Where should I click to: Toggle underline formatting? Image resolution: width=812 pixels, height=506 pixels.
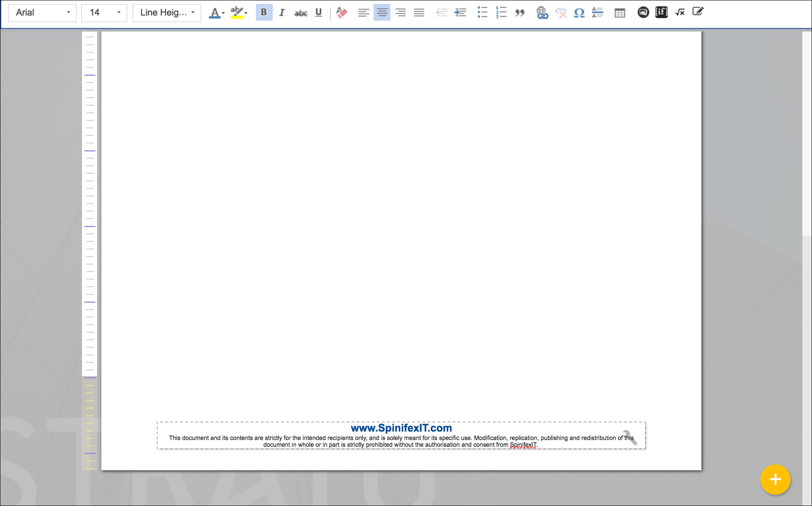[318, 13]
